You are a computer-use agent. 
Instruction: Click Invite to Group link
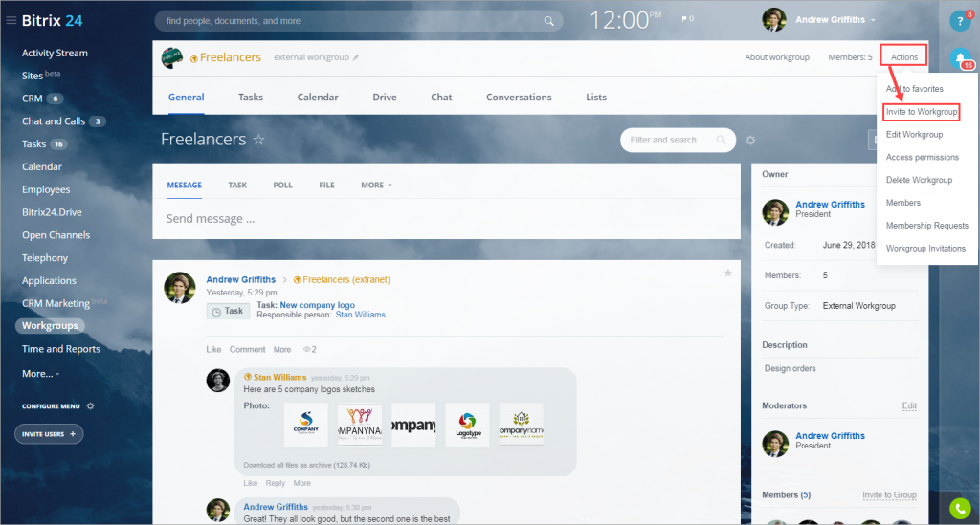[x=889, y=495]
